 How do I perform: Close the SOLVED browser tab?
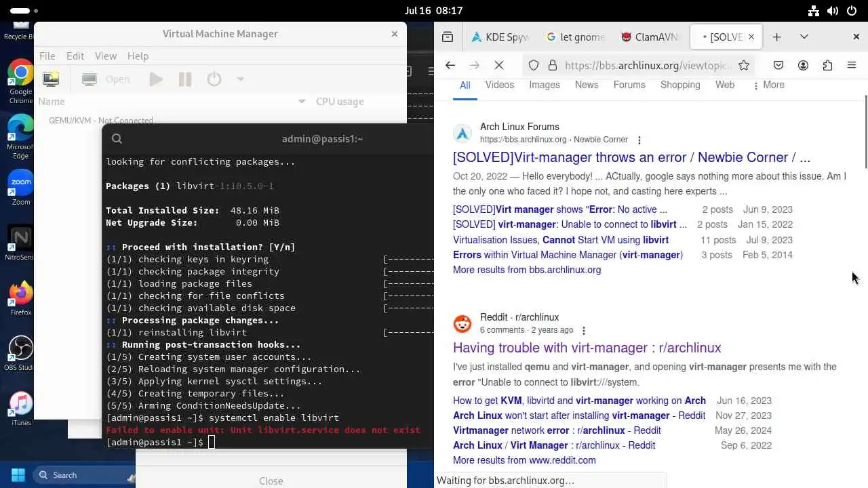tap(751, 37)
